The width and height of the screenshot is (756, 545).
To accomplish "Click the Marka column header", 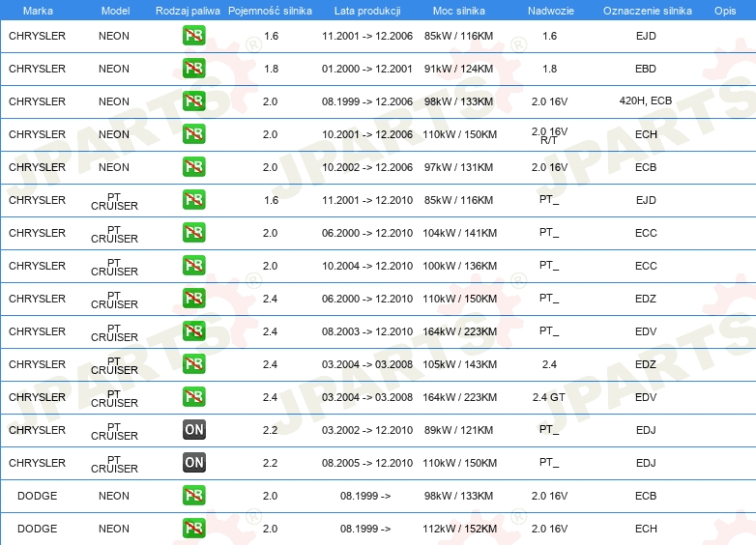I will tap(38, 11).
